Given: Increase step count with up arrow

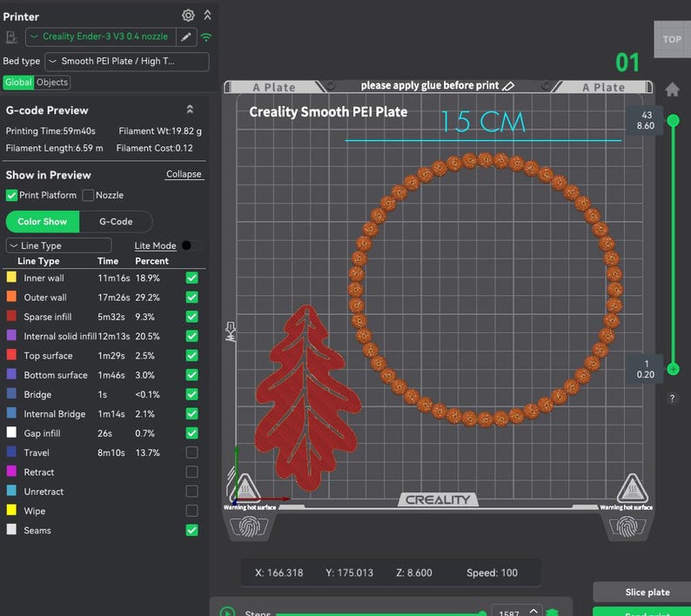Looking at the screenshot, I should 533,610.
